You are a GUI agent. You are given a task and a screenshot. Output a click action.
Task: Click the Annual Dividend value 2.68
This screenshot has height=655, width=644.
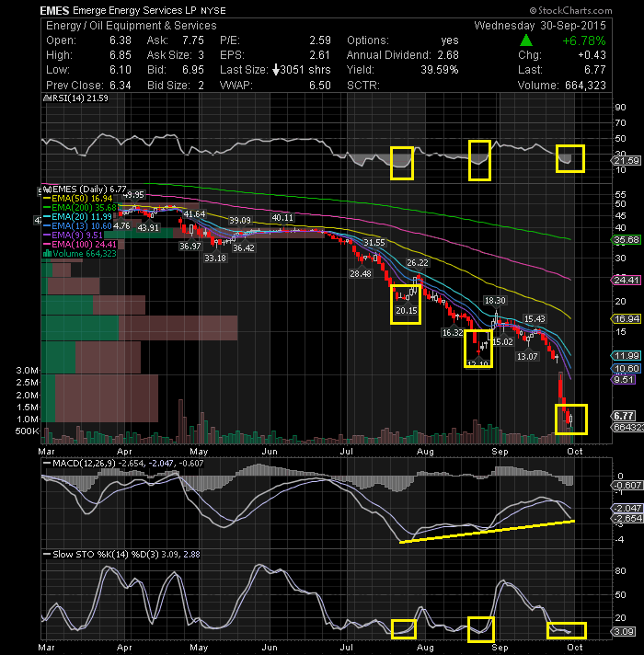448,55
